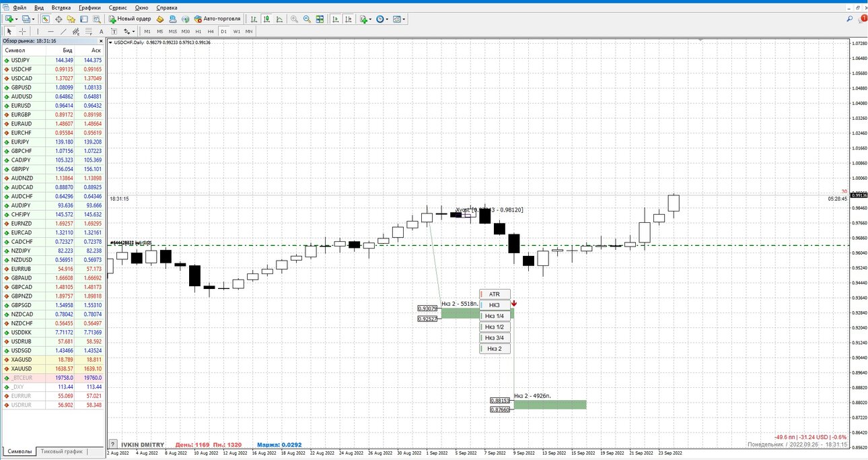Open the Сервис menu
Screen dimensions: 868x460
118,7
